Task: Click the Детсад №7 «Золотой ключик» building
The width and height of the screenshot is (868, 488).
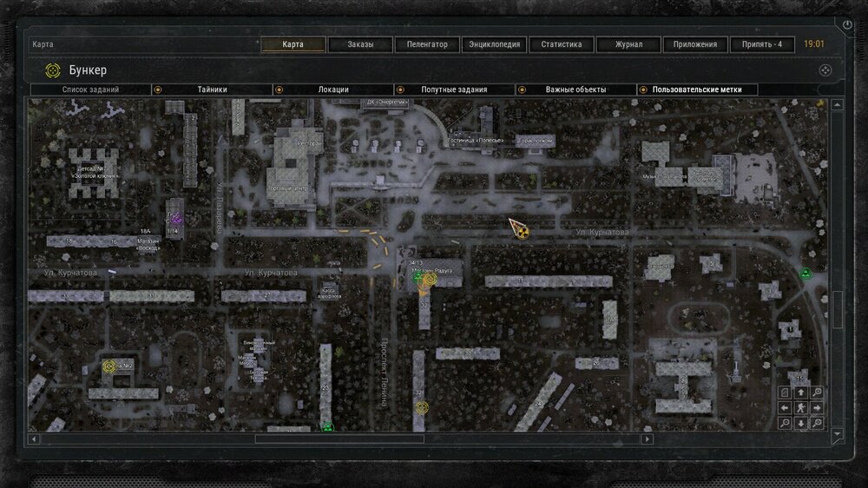Action: pyautogui.click(x=94, y=172)
